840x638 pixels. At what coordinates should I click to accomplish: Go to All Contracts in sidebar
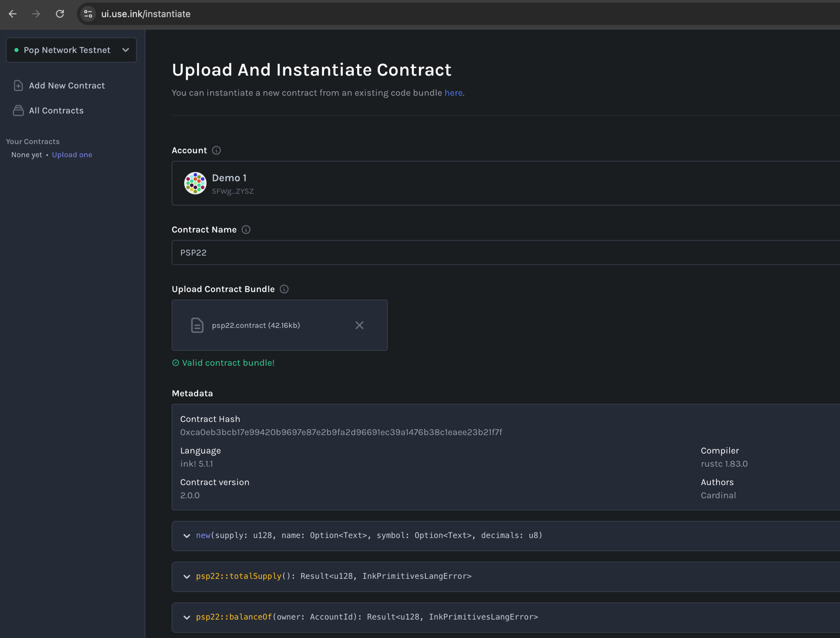click(x=56, y=111)
